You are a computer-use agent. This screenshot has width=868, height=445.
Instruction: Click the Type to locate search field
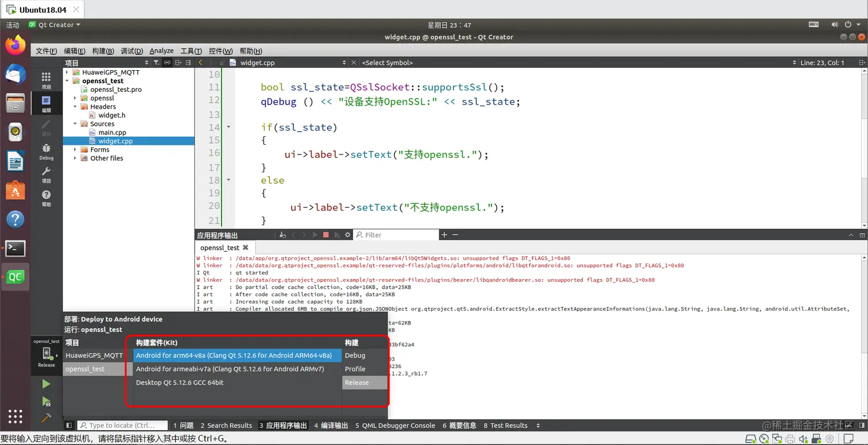(122, 425)
